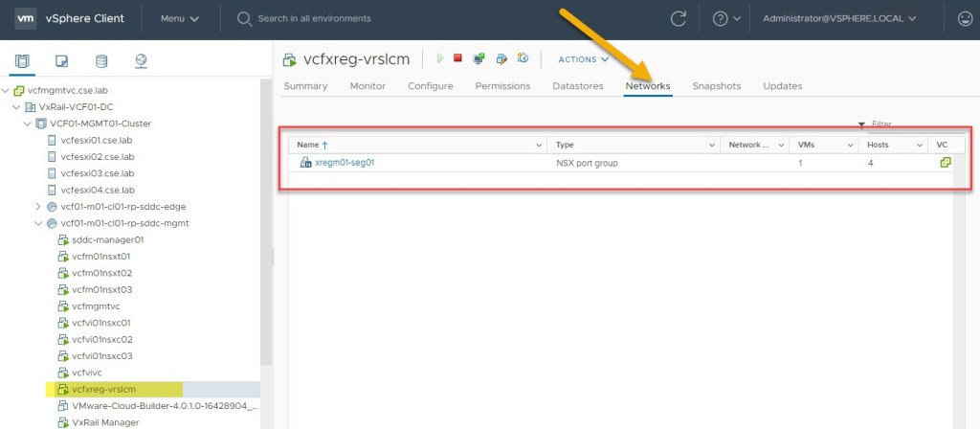Image resolution: width=980 pixels, height=429 pixels.
Task: Open the Configure tab
Action: click(431, 86)
